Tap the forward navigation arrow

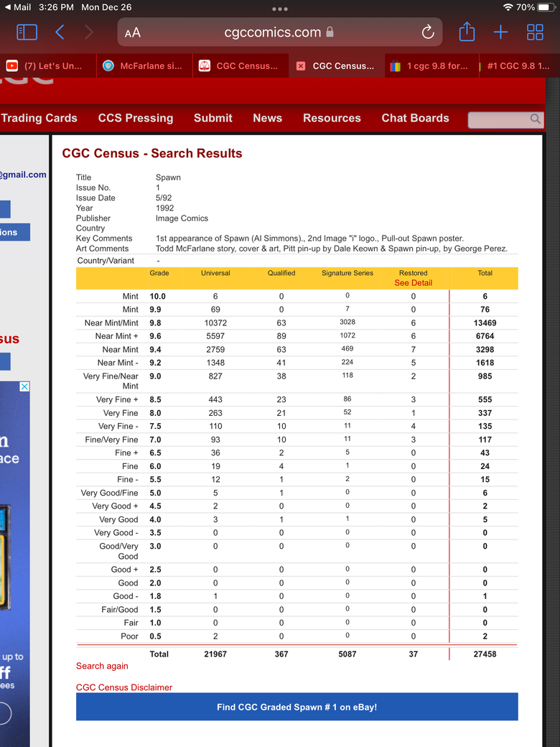coord(89,32)
